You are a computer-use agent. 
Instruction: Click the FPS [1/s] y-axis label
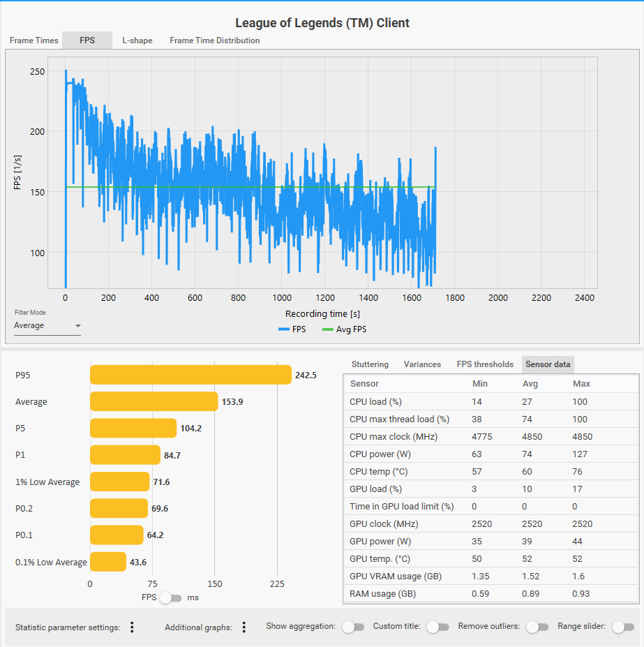pos(17,172)
